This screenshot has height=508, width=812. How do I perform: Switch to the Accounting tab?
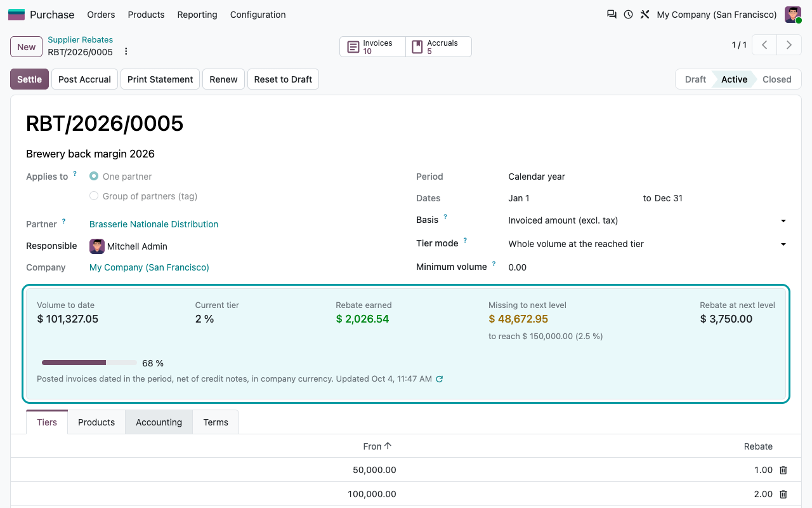point(159,422)
